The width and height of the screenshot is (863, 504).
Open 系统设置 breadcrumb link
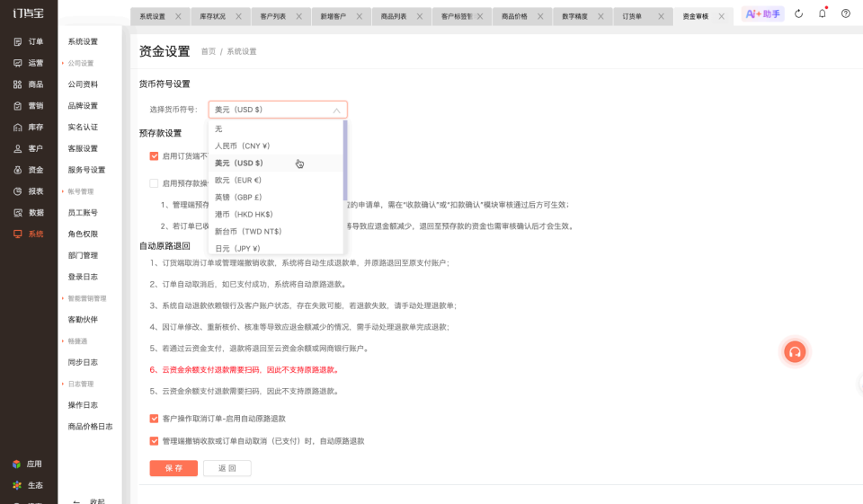tap(242, 51)
